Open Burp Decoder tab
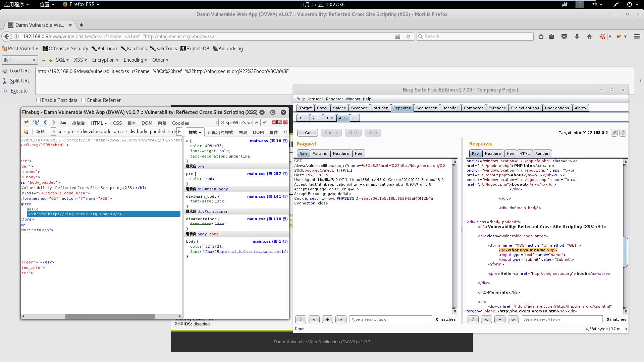 450,108
